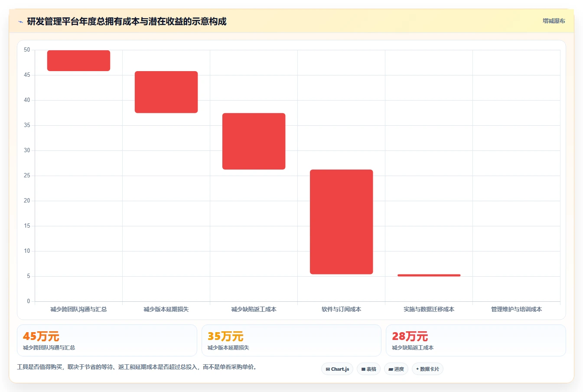This screenshot has width=583, height=392.
Task: Click the 增减瀑布 label in the header
Action: [554, 21]
